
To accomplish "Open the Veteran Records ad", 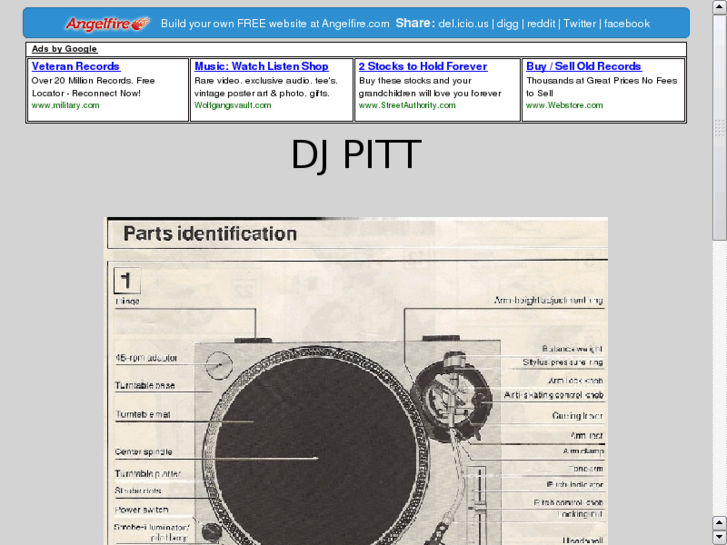I will tap(76, 66).
